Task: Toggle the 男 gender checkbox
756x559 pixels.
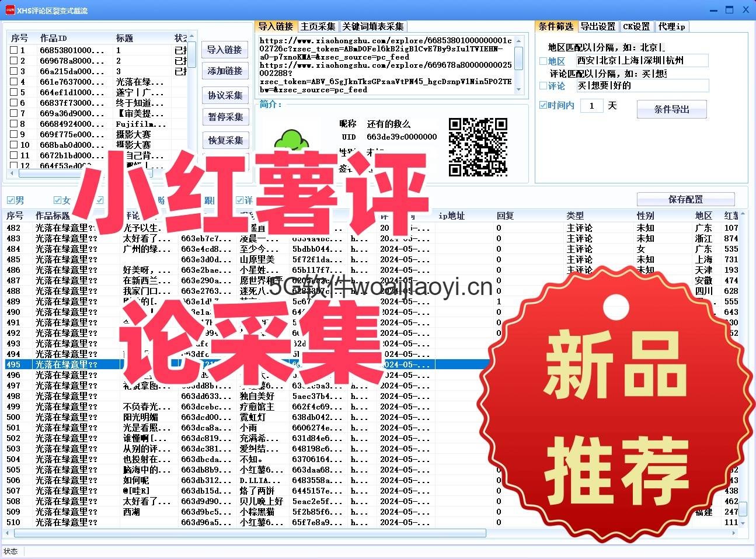Action: pyautogui.click(x=11, y=200)
